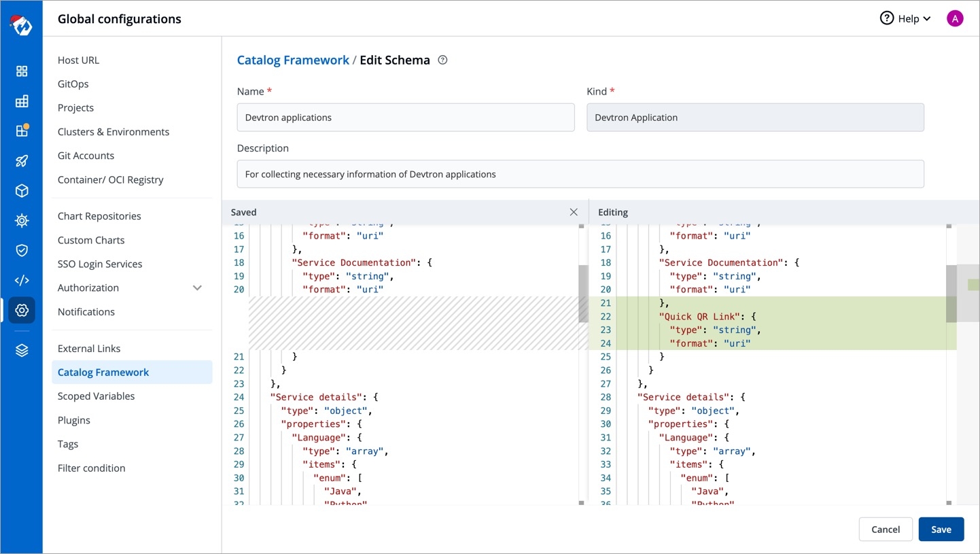Viewport: 980px width, 554px height.
Task: Save the edited schema
Action: 941,530
